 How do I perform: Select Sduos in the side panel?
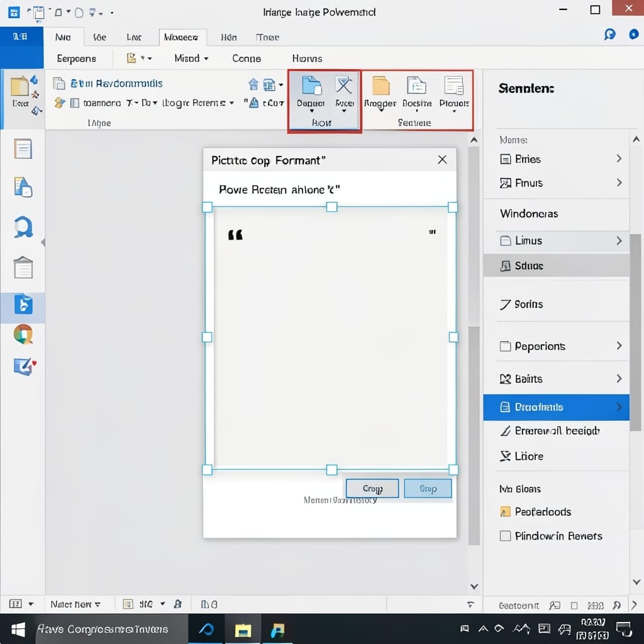(x=556, y=266)
